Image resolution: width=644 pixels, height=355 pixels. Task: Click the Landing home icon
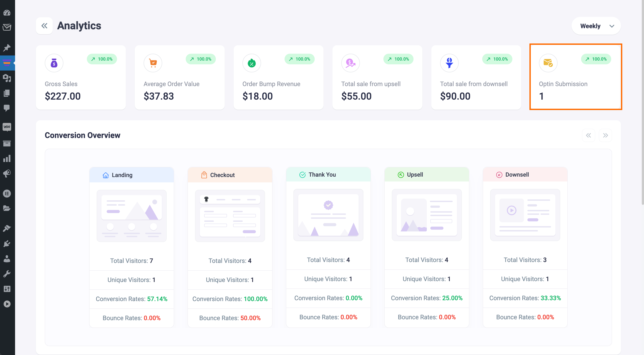106,175
